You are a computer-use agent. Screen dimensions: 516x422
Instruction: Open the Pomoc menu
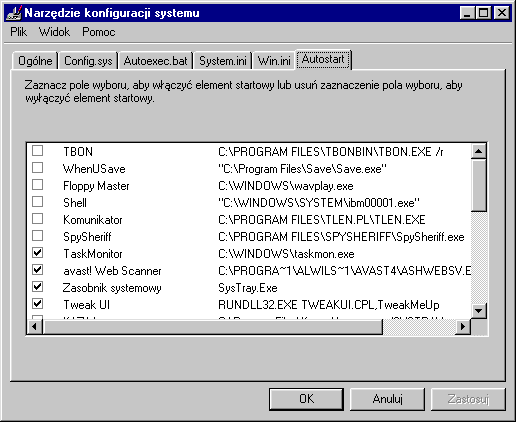click(x=99, y=32)
